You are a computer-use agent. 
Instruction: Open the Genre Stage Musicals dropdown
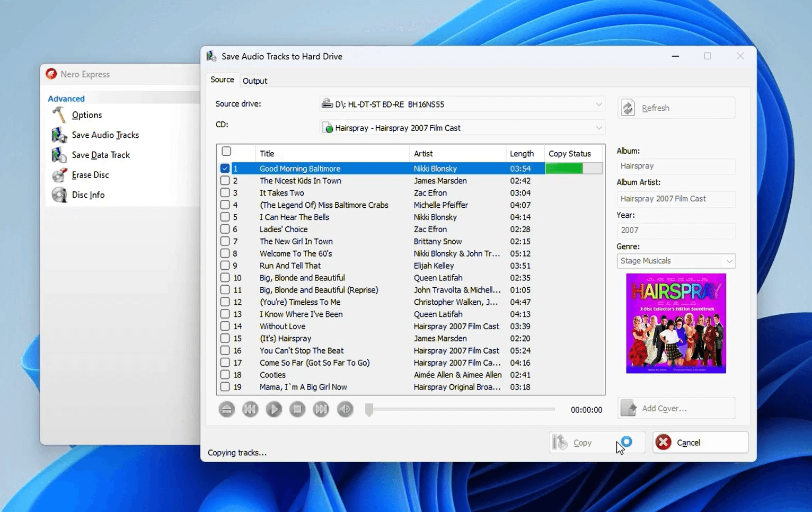(729, 261)
